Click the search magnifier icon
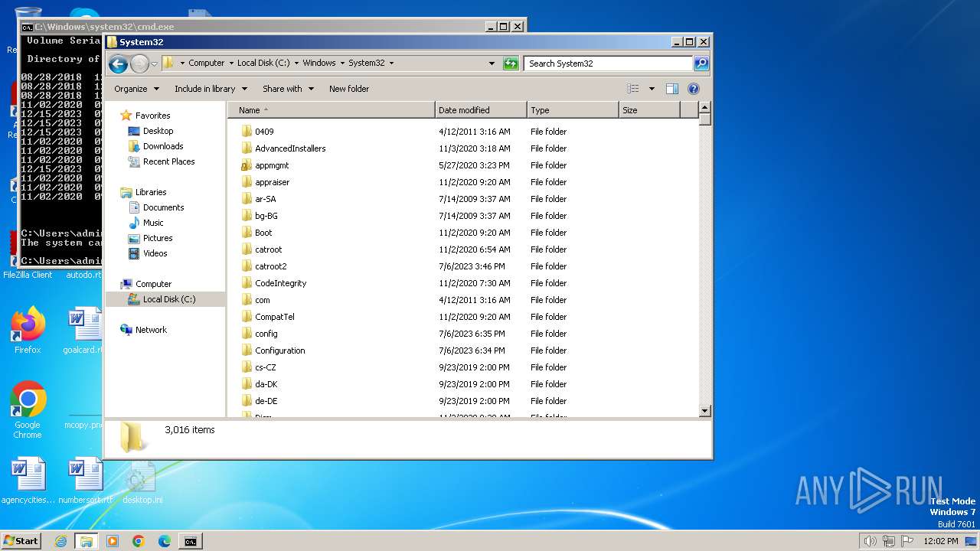Viewport: 980px width, 551px height. coord(701,64)
